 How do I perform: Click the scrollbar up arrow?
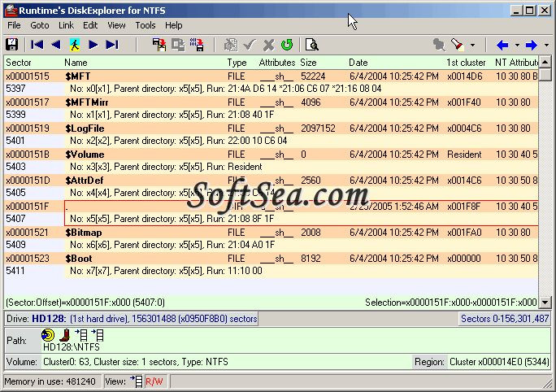(x=545, y=62)
